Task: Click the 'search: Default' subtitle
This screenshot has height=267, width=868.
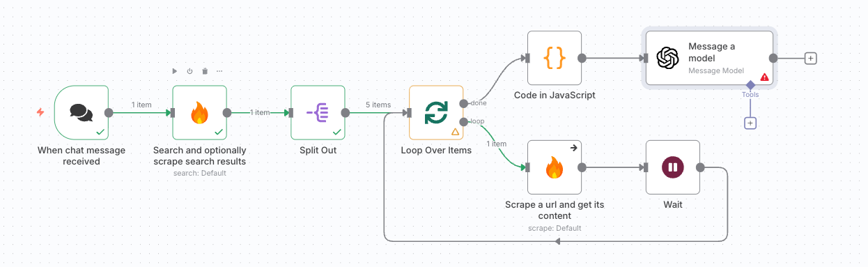Action: click(200, 173)
